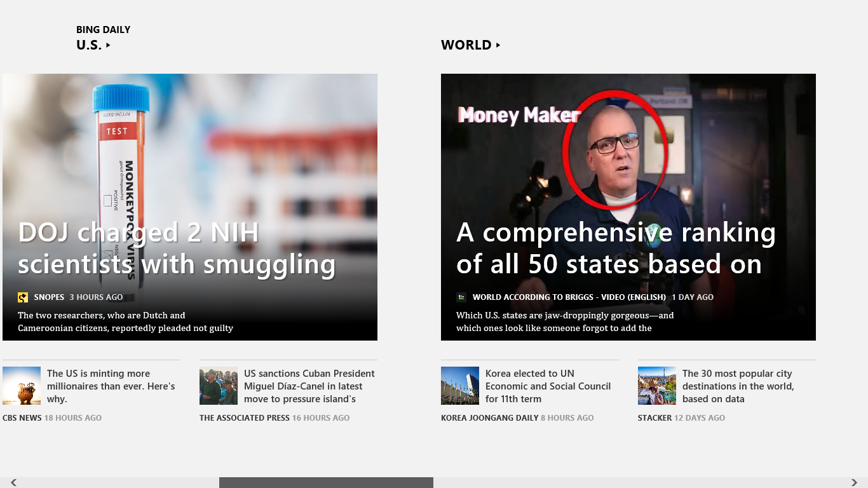
Task: Open the comprehensive ranking of 50 states headline
Action: [616, 248]
